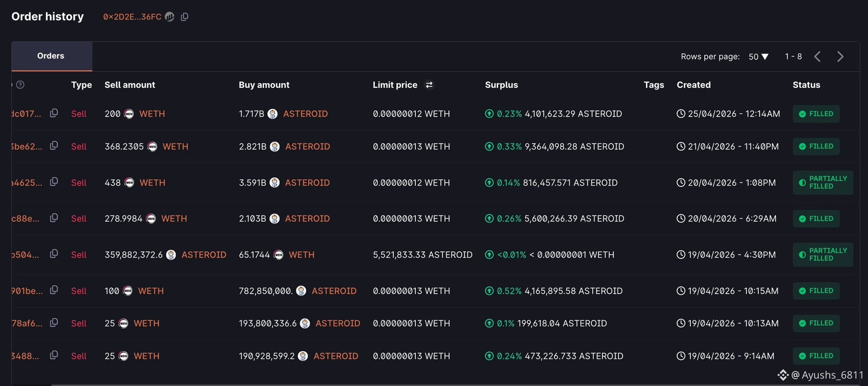Viewport: 868px width, 386px height.
Task: Click the order ID help question icon
Action: point(20,85)
